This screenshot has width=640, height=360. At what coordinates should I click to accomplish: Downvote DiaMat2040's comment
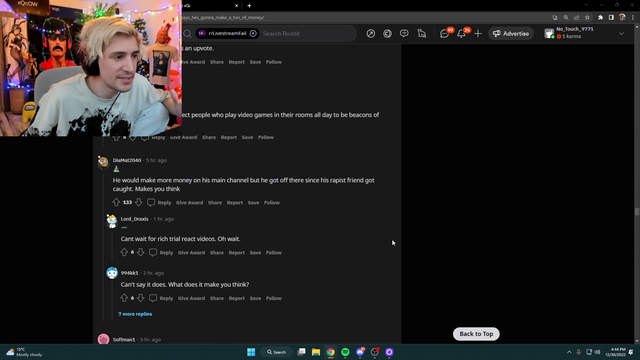tap(138, 202)
